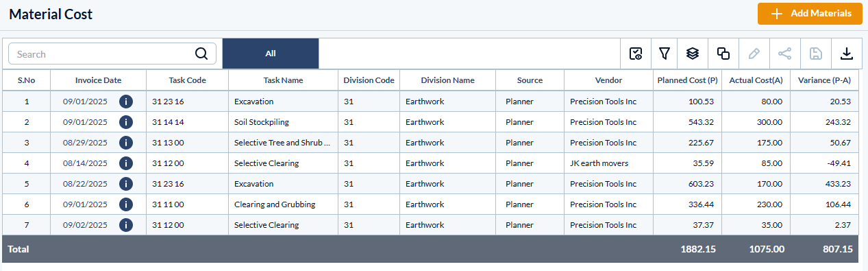
Task: Click the saved-view settings icon left of filter
Action: pyautogui.click(x=636, y=54)
